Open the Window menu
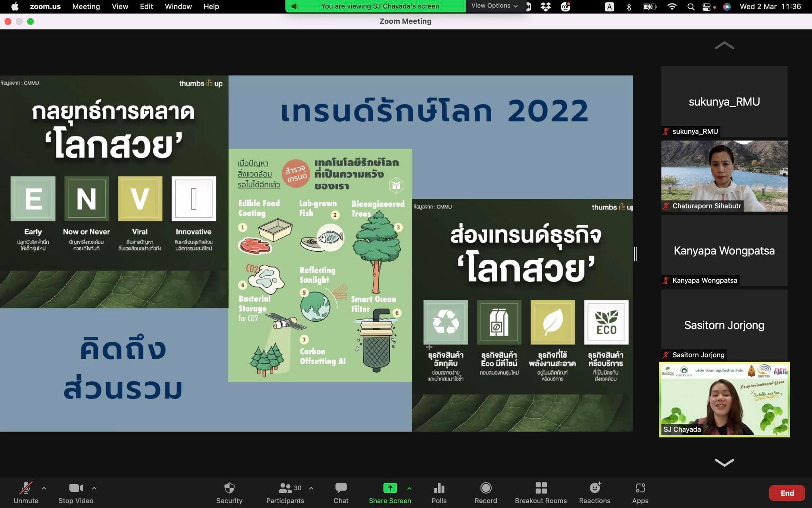This screenshot has height=508, width=812. coord(178,6)
